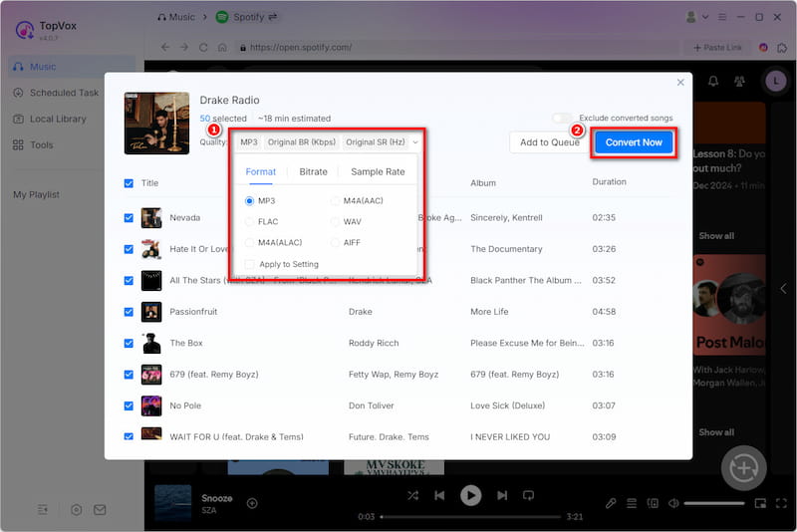Click the round add-to-convert floating button
The width and height of the screenshot is (797, 532).
click(744, 467)
